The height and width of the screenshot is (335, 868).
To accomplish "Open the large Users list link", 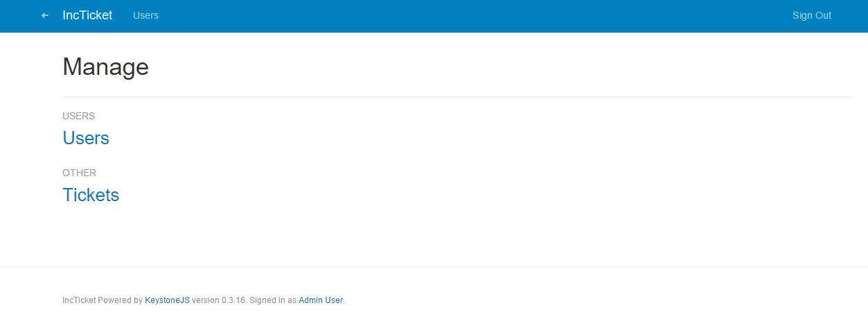I will (86, 138).
